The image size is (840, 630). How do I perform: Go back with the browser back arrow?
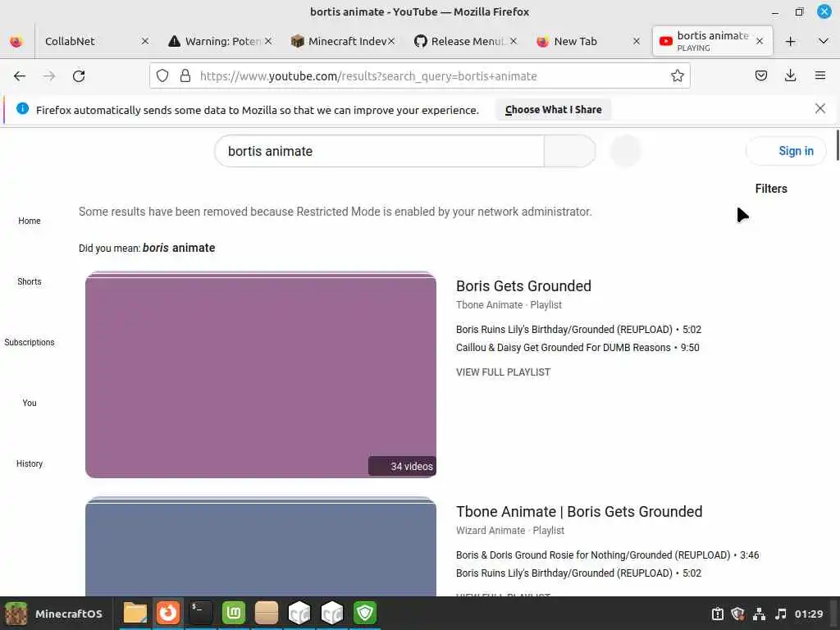20,76
